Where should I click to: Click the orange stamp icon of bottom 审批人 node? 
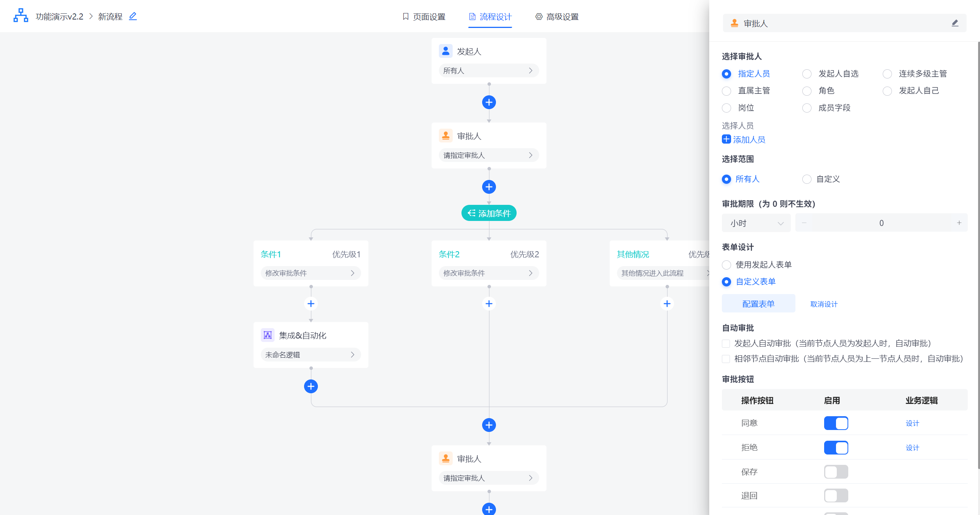point(445,458)
